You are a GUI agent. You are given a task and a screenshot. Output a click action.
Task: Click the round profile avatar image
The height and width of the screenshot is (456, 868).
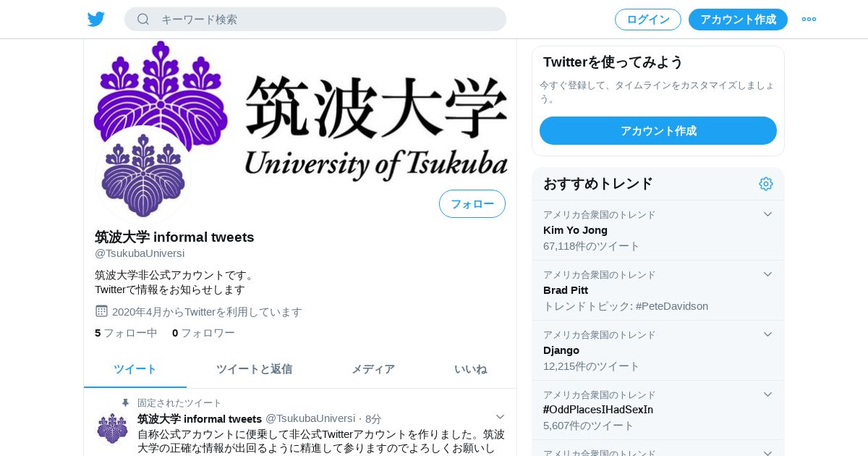tap(143, 174)
